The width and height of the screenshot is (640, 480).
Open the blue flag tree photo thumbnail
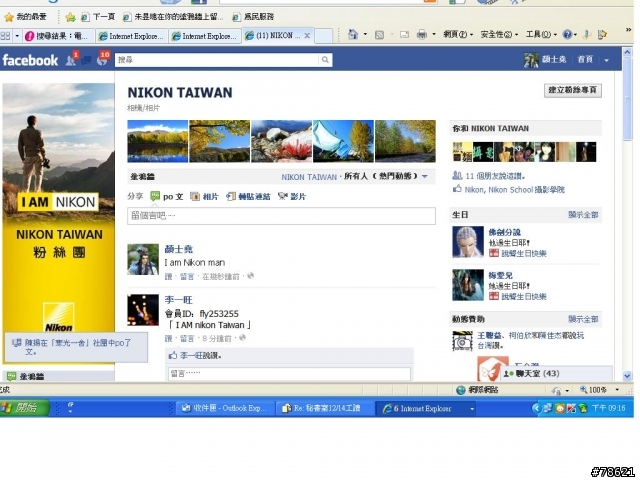click(343, 141)
